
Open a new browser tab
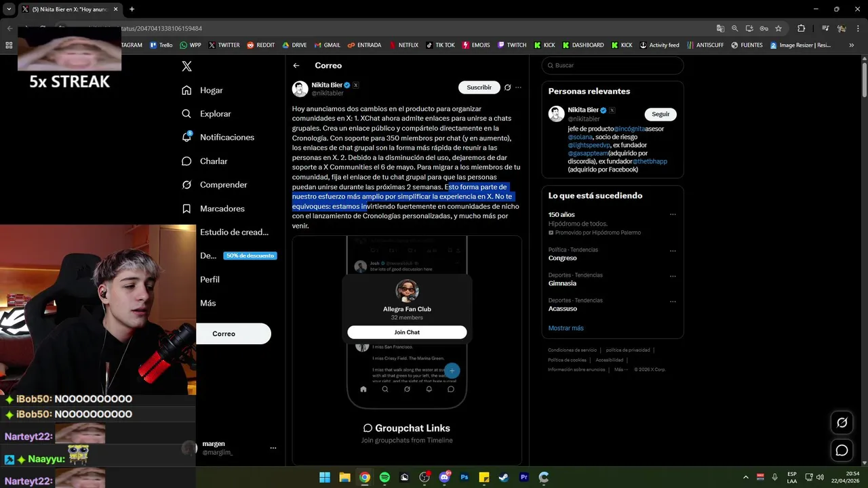[132, 9]
